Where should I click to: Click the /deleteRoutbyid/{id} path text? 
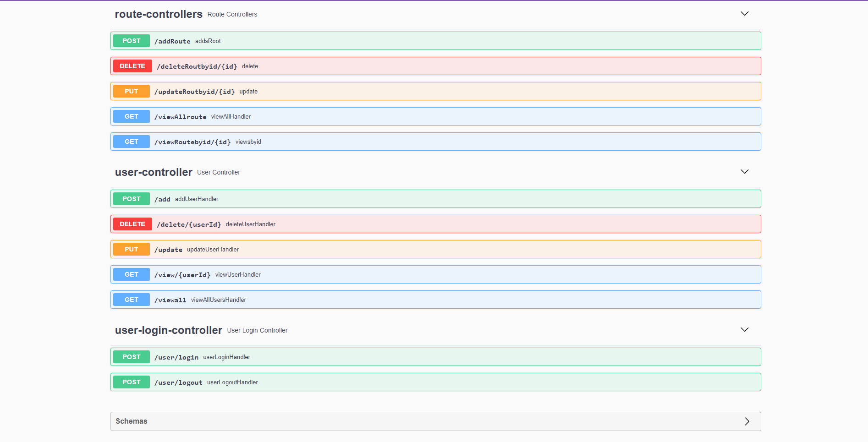[x=197, y=66]
